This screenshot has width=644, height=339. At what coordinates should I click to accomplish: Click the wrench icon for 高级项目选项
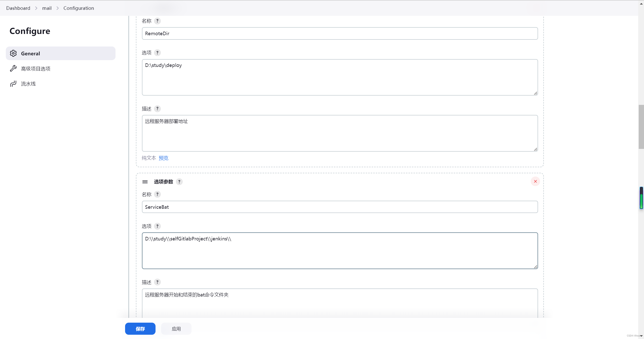(13, 68)
